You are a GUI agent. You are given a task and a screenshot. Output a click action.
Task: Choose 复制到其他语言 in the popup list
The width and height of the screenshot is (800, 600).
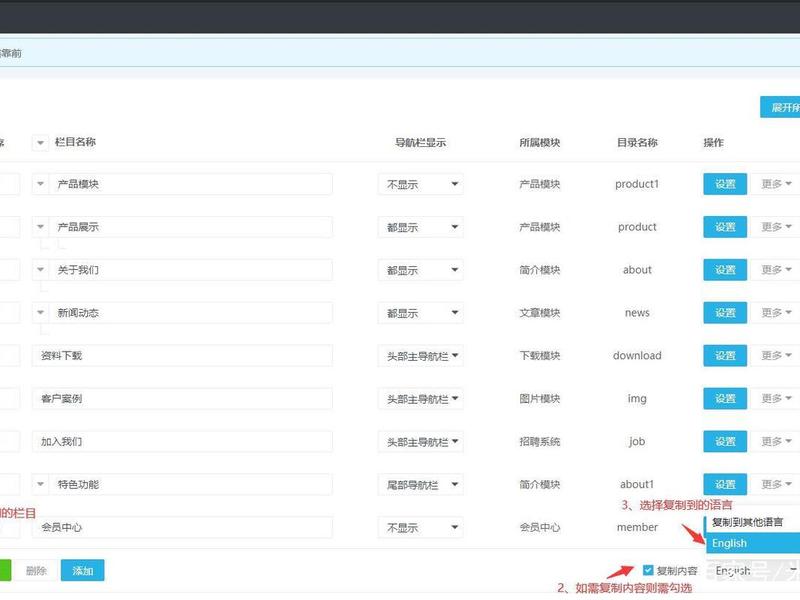[x=752, y=522]
